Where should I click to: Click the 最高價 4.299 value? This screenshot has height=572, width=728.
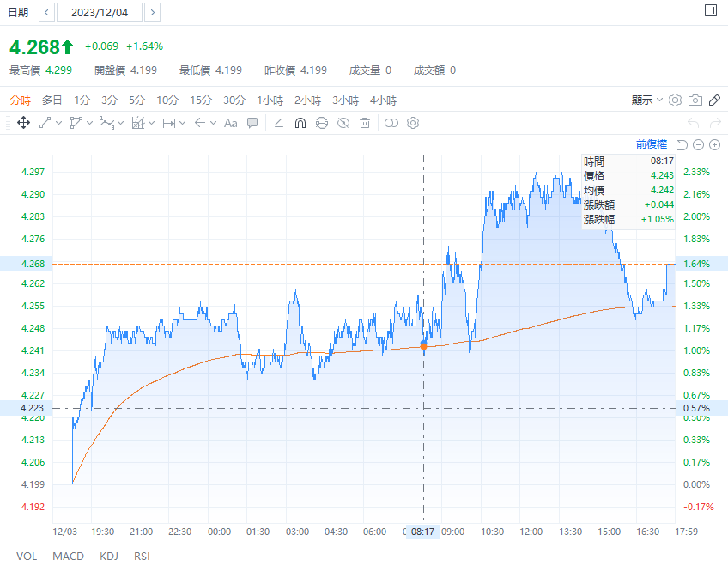[x=58, y=70]
